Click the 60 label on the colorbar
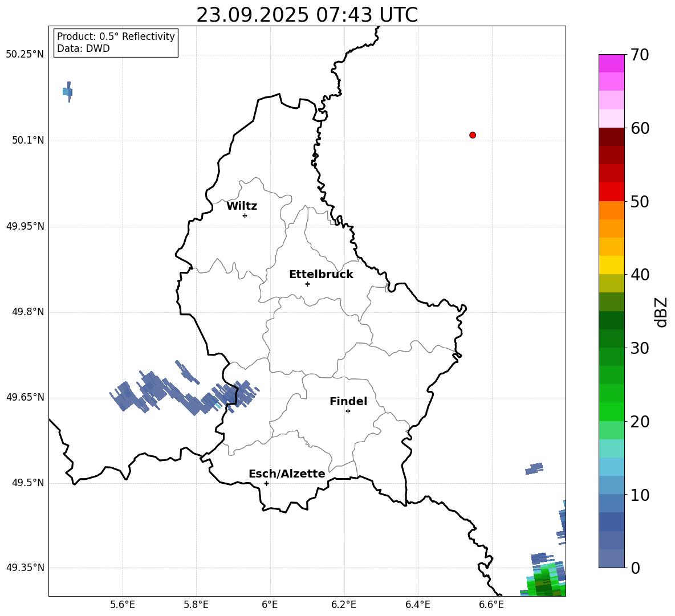 (639, 128)
